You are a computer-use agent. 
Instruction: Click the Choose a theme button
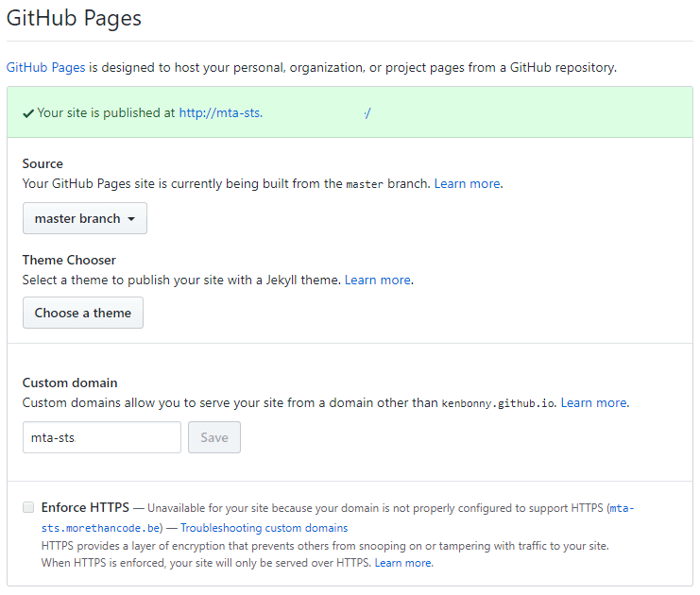[83, 313]
